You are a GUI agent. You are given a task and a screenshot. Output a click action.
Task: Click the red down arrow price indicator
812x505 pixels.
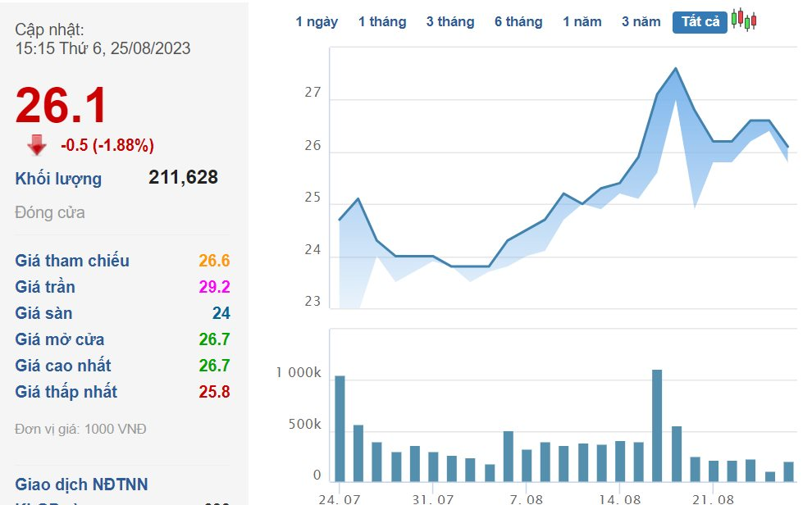[37, 146]
